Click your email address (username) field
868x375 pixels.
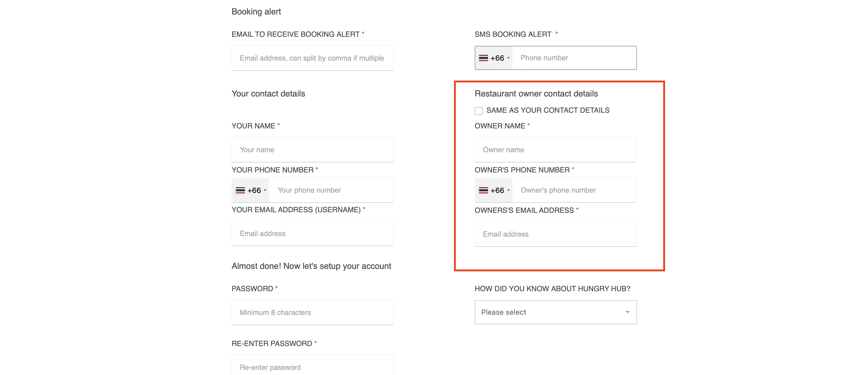coord(312,234)
